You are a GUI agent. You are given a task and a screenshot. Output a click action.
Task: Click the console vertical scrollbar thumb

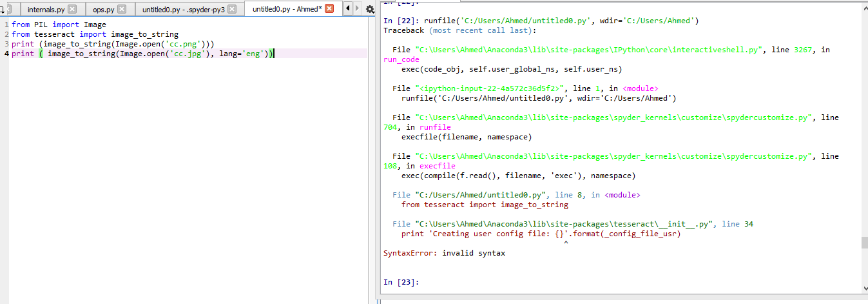(x=864, y=243)
